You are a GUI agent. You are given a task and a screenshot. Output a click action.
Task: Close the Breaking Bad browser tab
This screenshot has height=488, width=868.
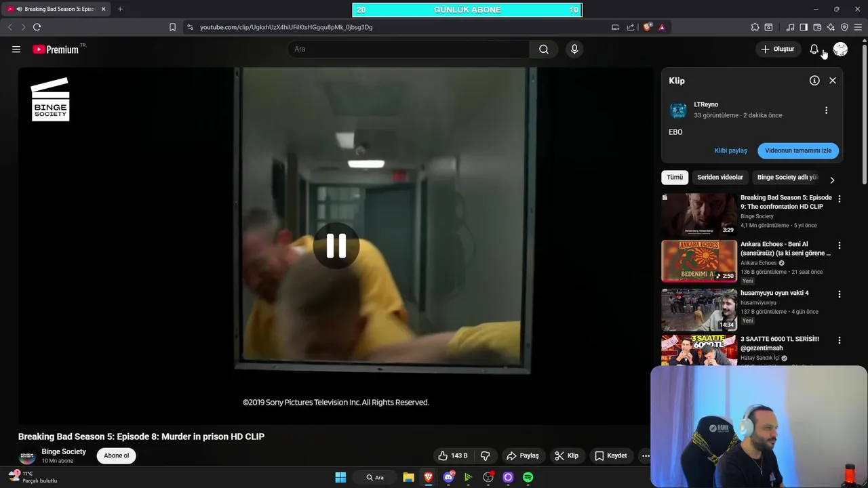click(103, 9)
